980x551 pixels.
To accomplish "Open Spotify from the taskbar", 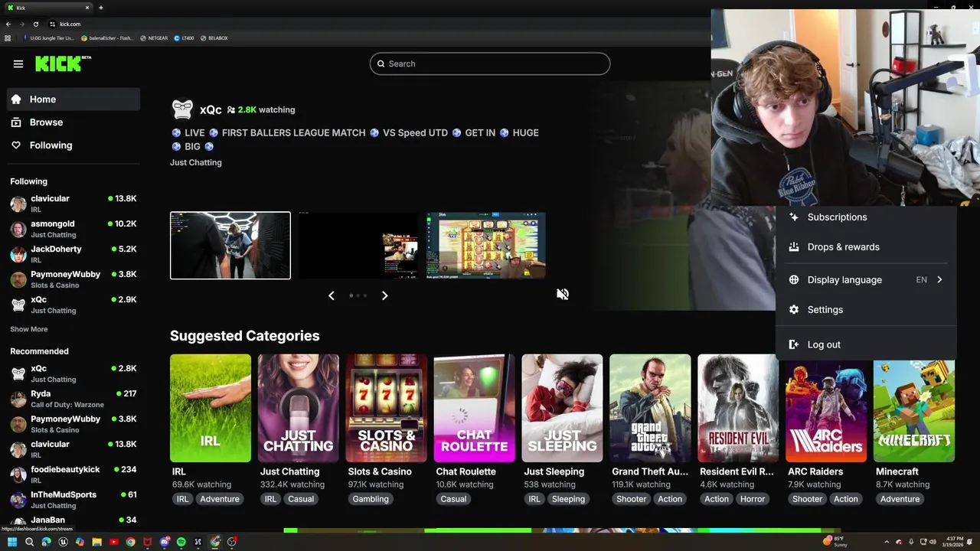I will tap(181, 542).
